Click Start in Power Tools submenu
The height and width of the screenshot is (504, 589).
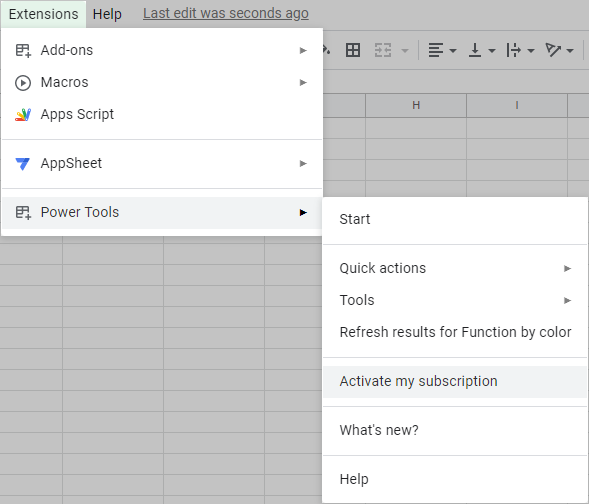coord(455,219)
